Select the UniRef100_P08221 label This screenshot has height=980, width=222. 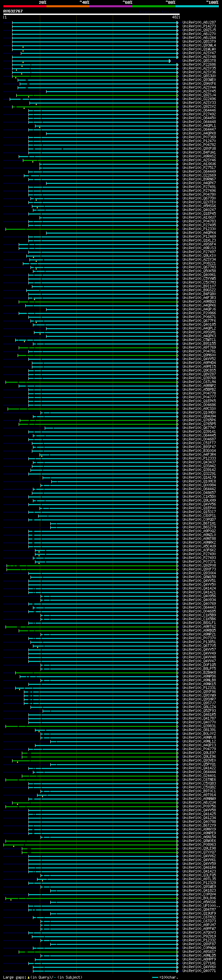tap(199, 263)
